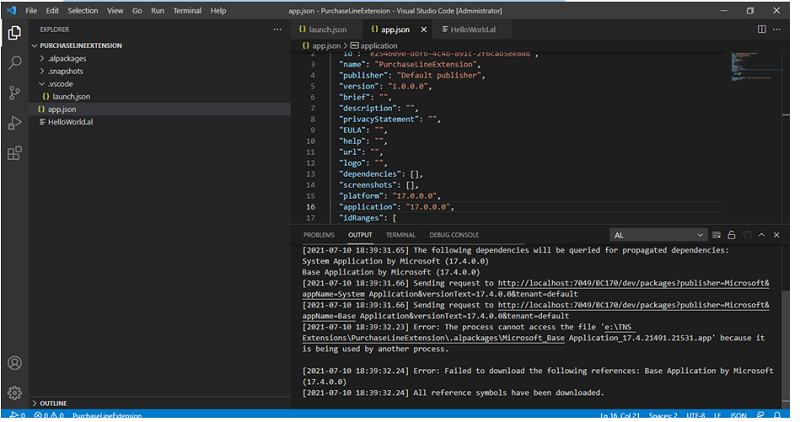Open the Selection menu

84,11
